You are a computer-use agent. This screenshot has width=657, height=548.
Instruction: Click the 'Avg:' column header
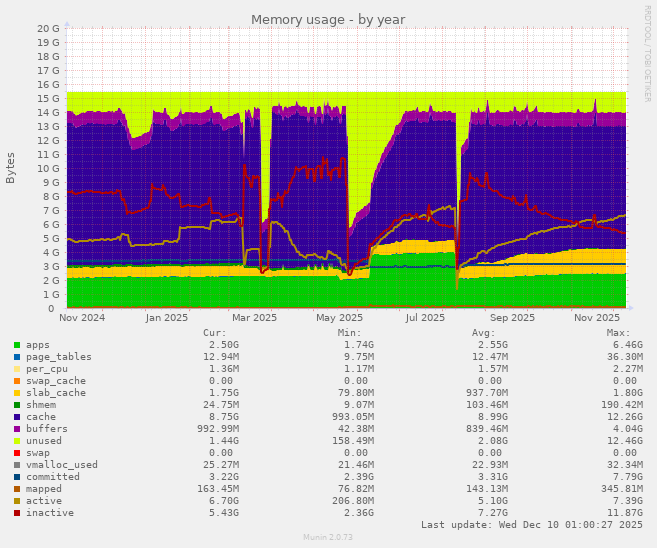point(484,333)
